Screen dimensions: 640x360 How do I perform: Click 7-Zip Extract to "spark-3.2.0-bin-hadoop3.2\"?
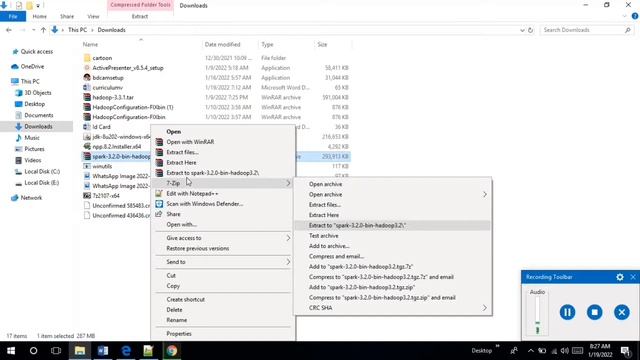point(392,225)
